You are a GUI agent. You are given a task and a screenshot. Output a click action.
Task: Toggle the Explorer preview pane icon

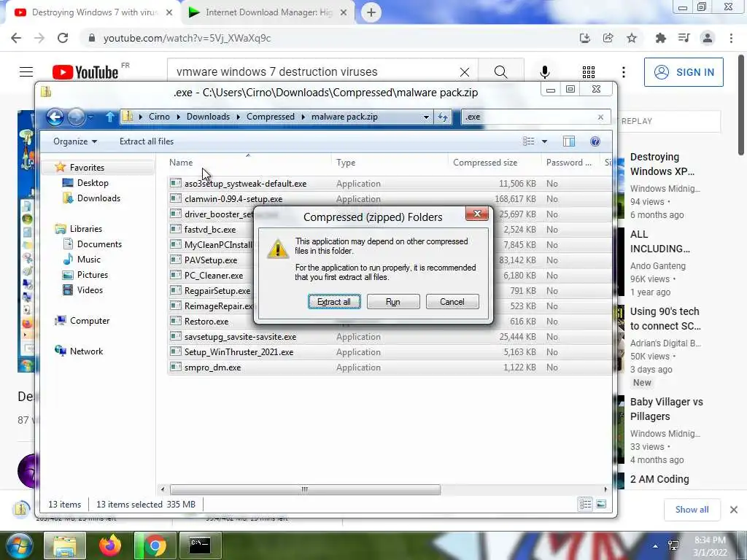569,141
